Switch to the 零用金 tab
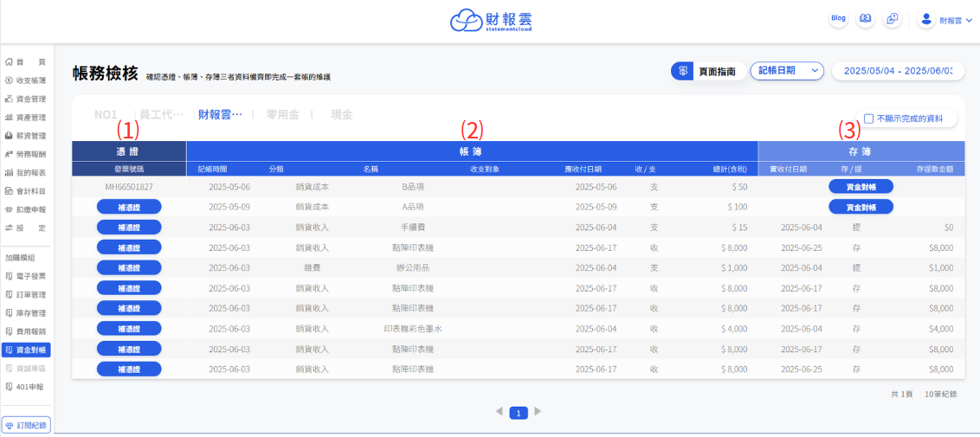980x437 pixels. (283, 114)
